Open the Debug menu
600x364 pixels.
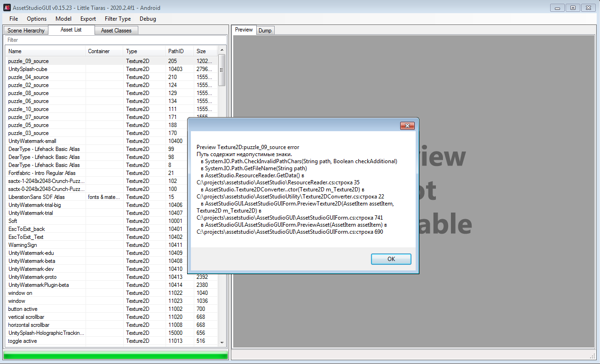click(x=147, y=19)
